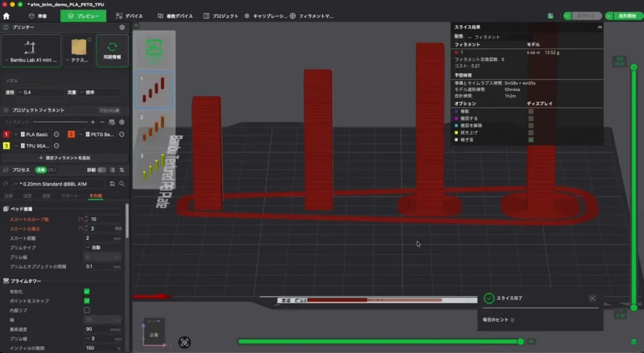Edit TPU 95A filament preset icon
The height and width of the screenshot is (353, 644).
57,146
